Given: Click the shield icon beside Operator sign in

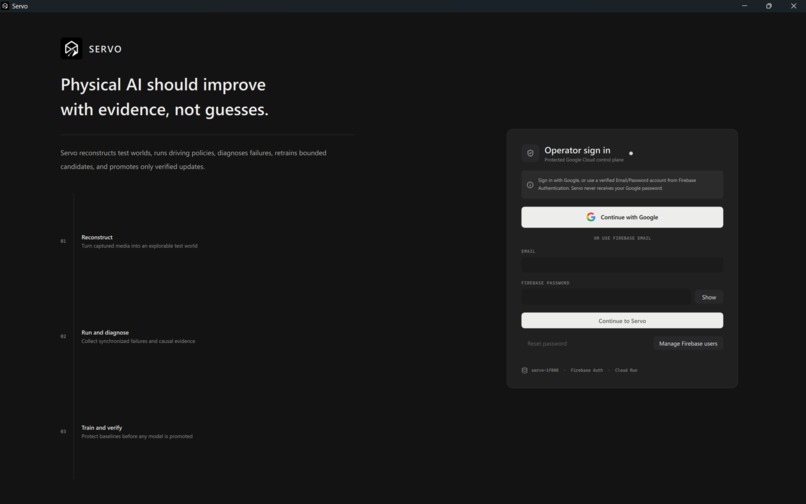Looking at the screenshot, I should (x=530, y=153).
